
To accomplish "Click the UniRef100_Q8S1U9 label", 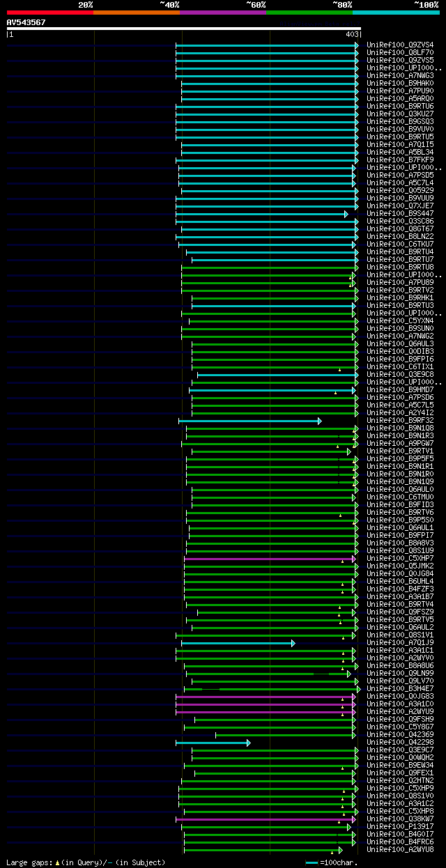I will (x=400, y=550).
